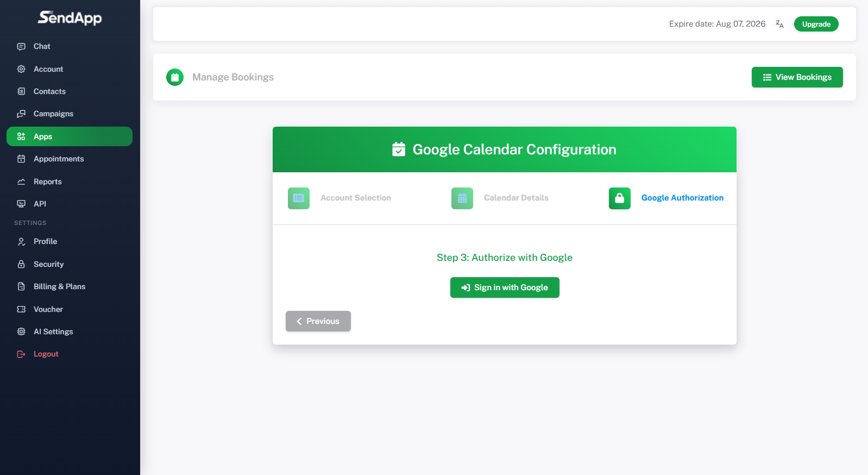Viewport: 868px width, 475px height.
Task: Click the Security lock icon
Action: (x=21, y=264)
